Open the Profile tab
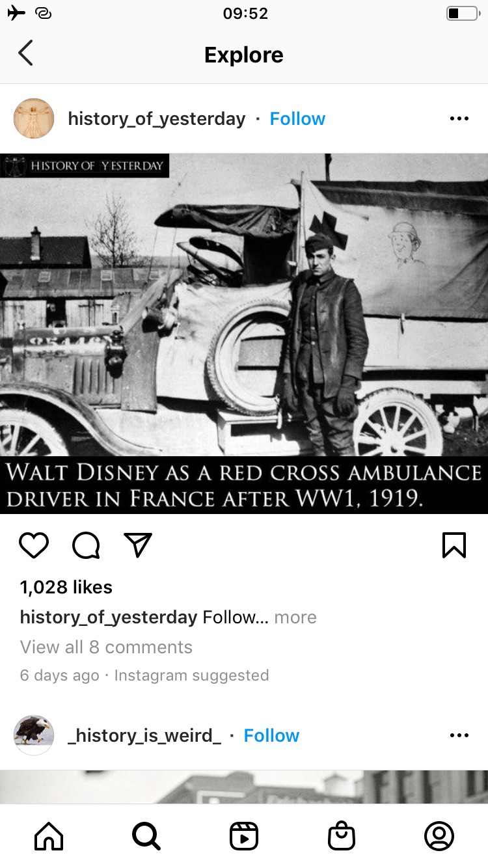 tap(439, 836)
